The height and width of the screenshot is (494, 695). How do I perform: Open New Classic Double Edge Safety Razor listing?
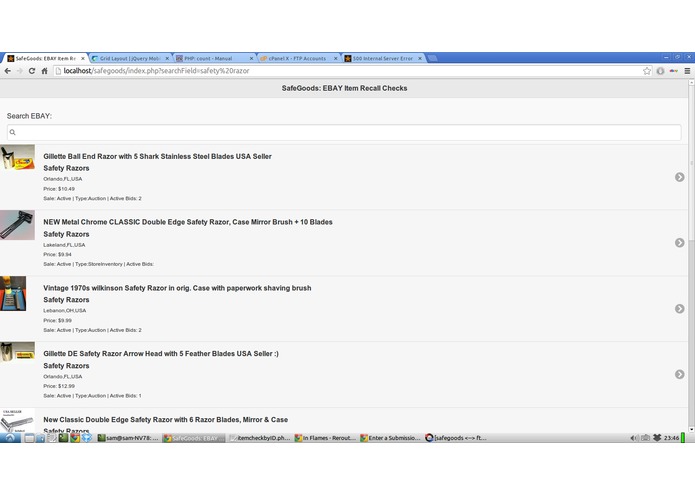pos(344,420)
